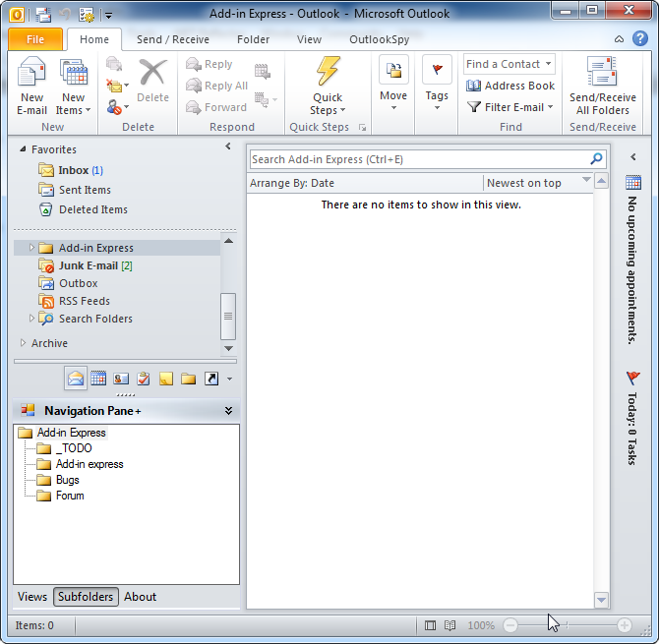Screen dimensions: 659x644
Task: Open Customize Quick Access Toolbar arrow
Action: (x=108, y=16)
